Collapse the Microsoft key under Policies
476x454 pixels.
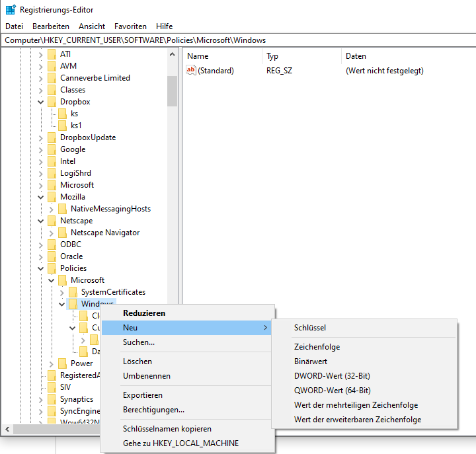point(52,280)
